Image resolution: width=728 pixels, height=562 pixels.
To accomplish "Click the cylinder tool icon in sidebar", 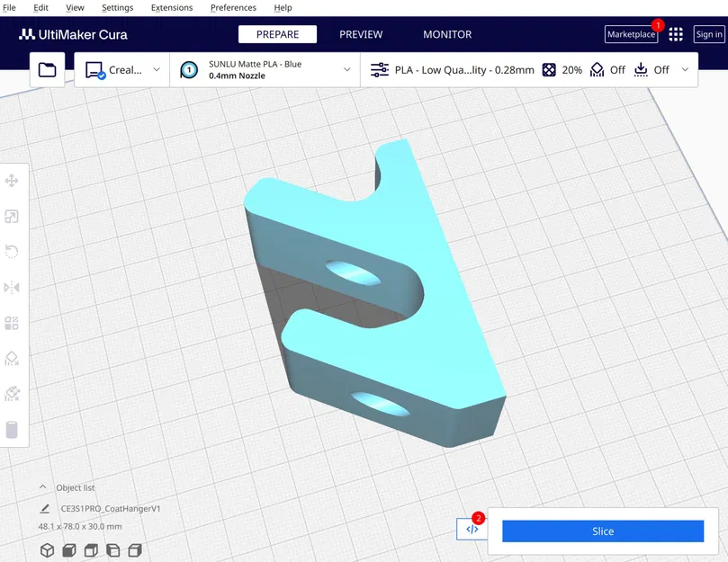I will 12,430.
